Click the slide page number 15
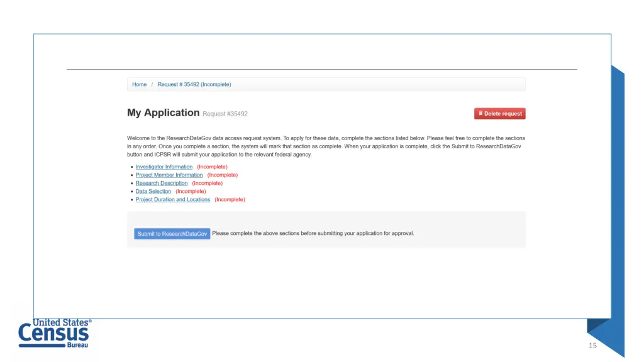Screen dimensions: 644x362 [592, 346]
